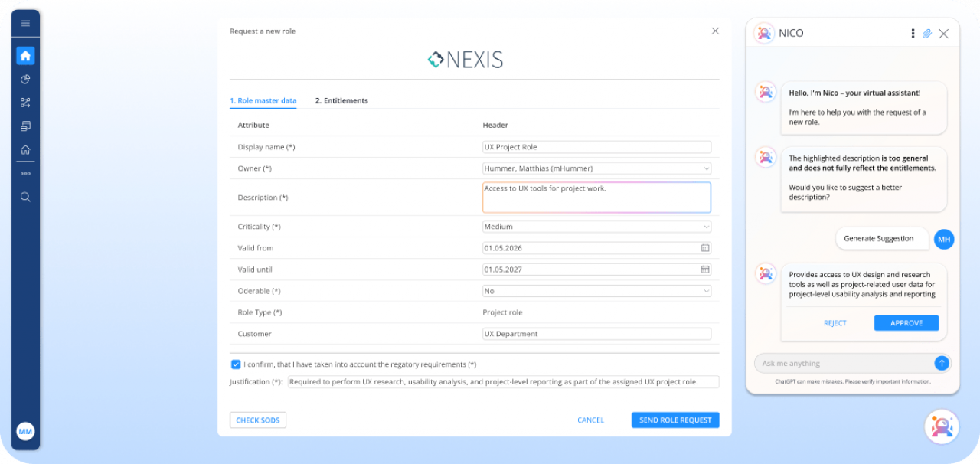Image resolution: width=980 pixels, height=464 pixels.
Task: Toggle the regulatory requirements confirmation checkbox
Action: pos(236,364)
